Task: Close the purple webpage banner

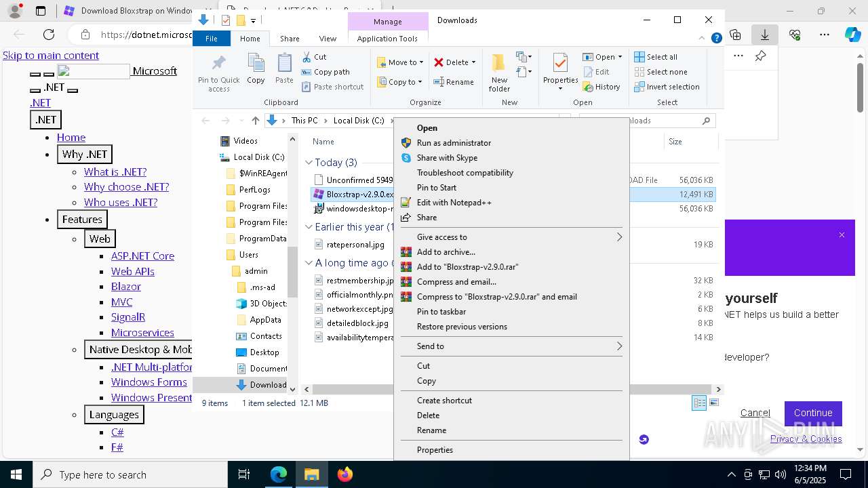Action: (x=842, y=235)
